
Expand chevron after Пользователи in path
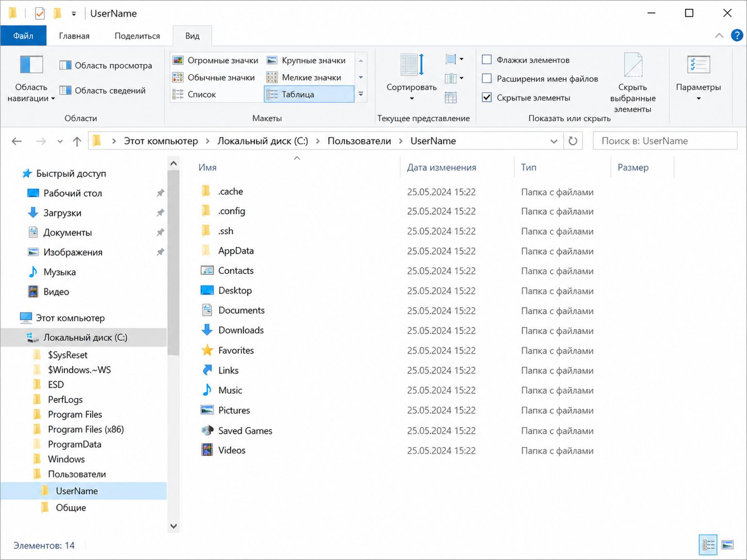click(x=401, y=141)
